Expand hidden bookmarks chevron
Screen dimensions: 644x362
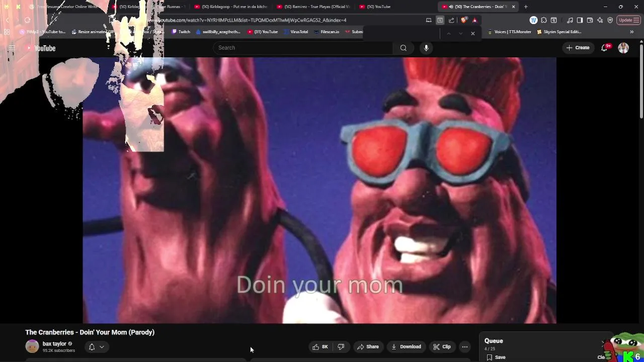[x=631, y=32]
